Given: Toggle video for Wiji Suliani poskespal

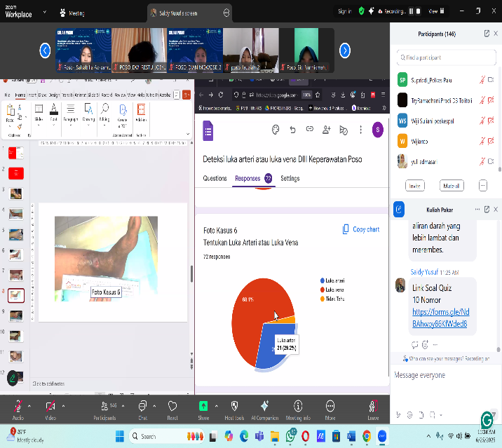Looking at the screenshot, I should pos(491,121).
